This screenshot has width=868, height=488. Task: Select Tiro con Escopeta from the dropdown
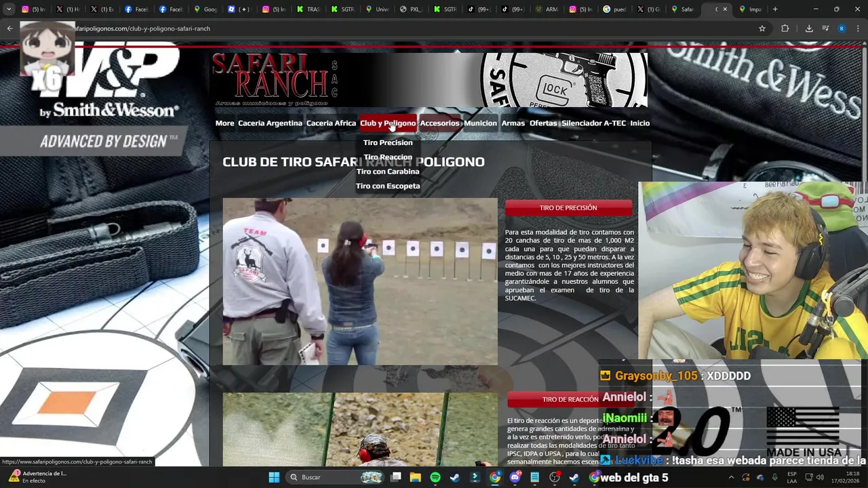pyautogui.click(x=388, y=186)
